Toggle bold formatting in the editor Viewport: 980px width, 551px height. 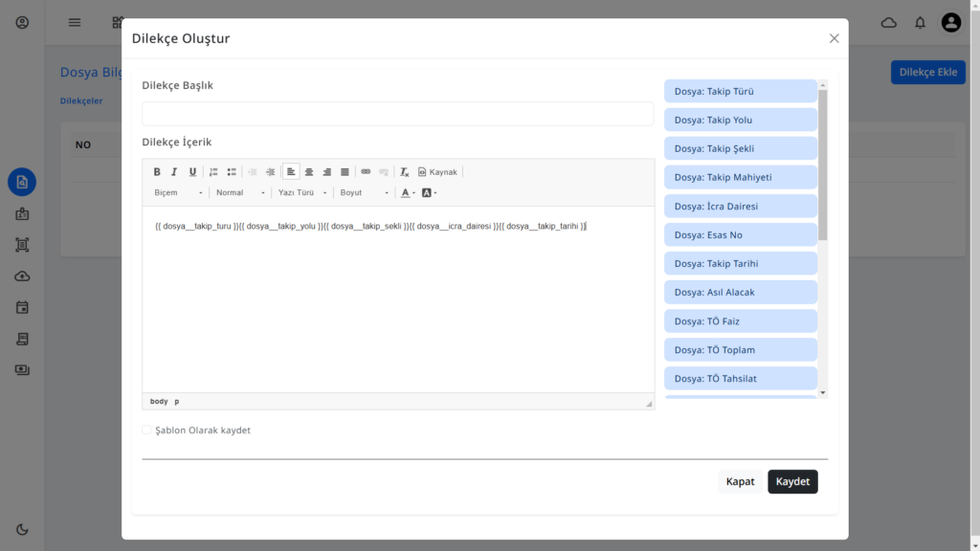pyautogui.click(x=157, y=172)
